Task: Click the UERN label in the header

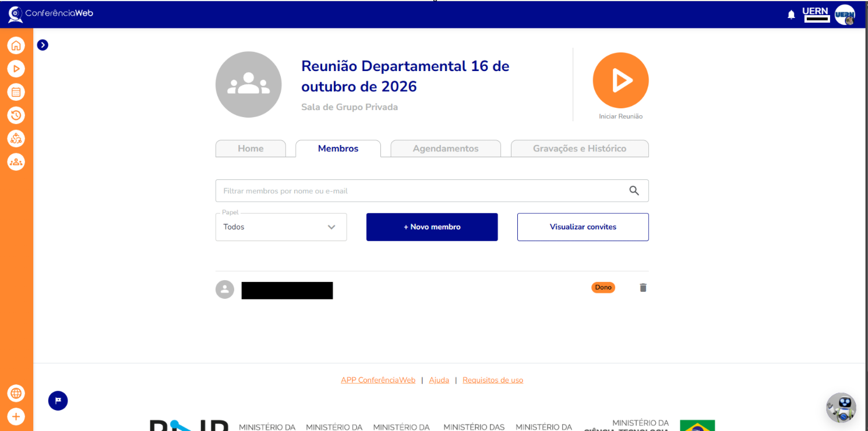Action: pos(815,11)
